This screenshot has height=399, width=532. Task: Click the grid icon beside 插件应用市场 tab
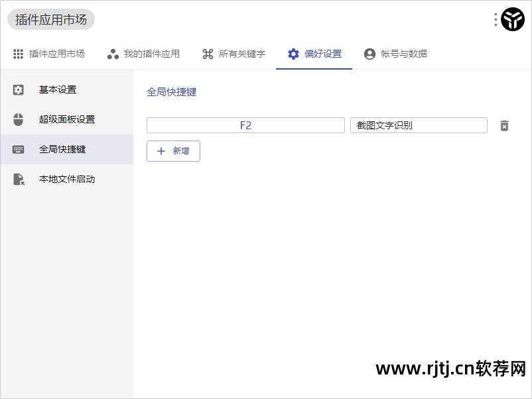(x=18, y=54)
